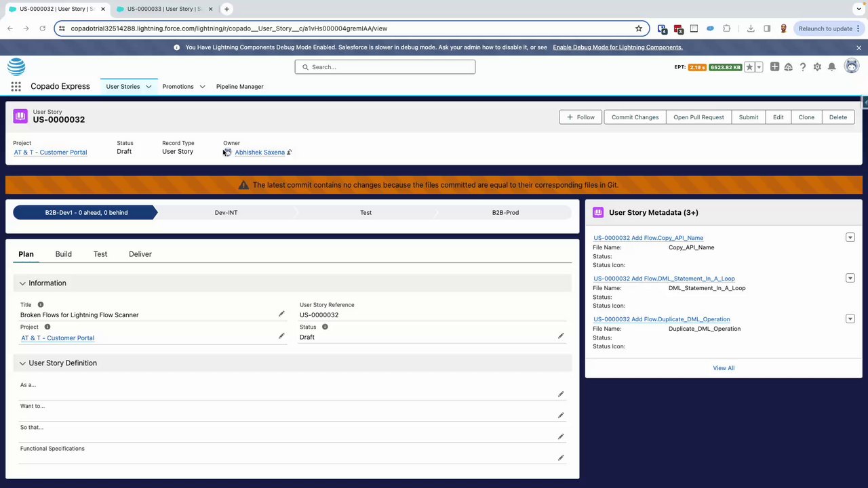This screenshot has height=488, width=868.
Task: Click the AT&T logo icon
Action: [x=16, y=66]
